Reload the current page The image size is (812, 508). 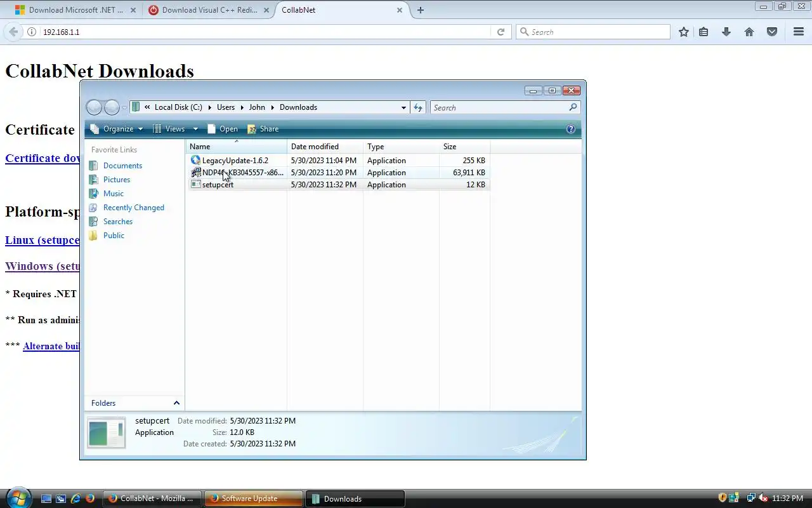501,32
